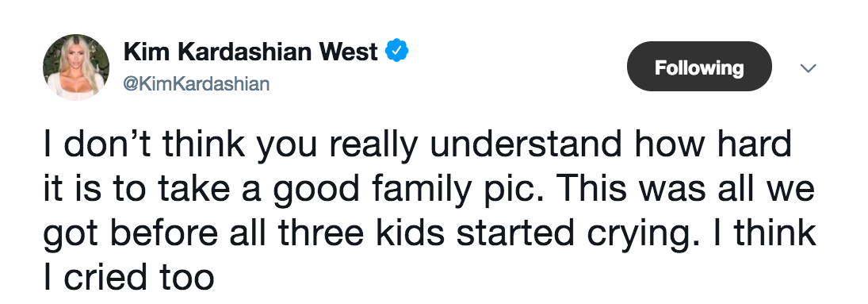The height and width of the screenshot is (304, 868).
Task: Open the @KimKardashian handle link
Action: click(x=197, y=84)
